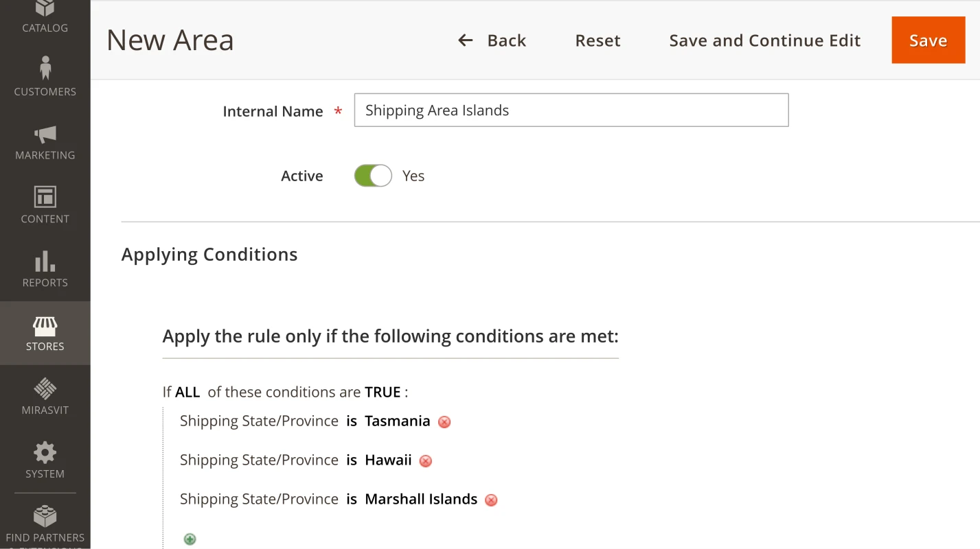
Task: Open the Marketing megaphone icon
Action: 45,134
